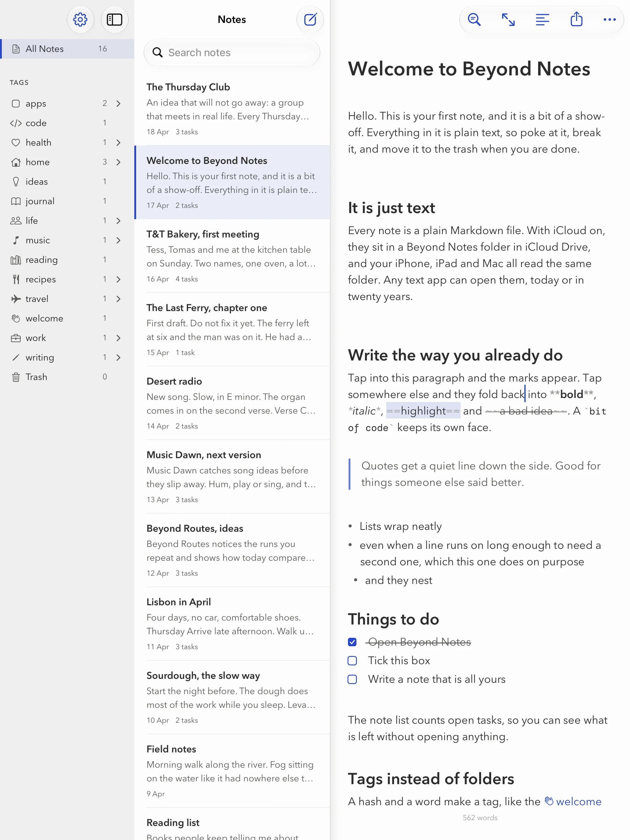Open the more options ellipsis
The height and width of the screenshot is (840, 630).
point(610,20)
